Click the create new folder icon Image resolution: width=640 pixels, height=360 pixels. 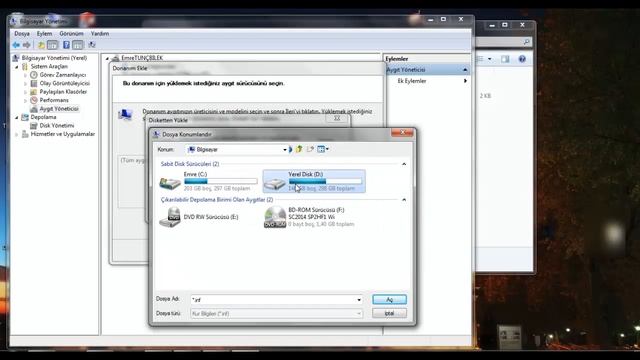(310, 149)
